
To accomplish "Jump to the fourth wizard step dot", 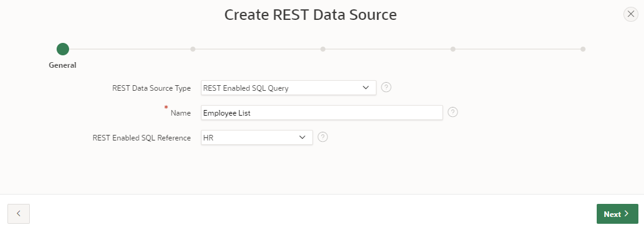I will coord(453,49).
